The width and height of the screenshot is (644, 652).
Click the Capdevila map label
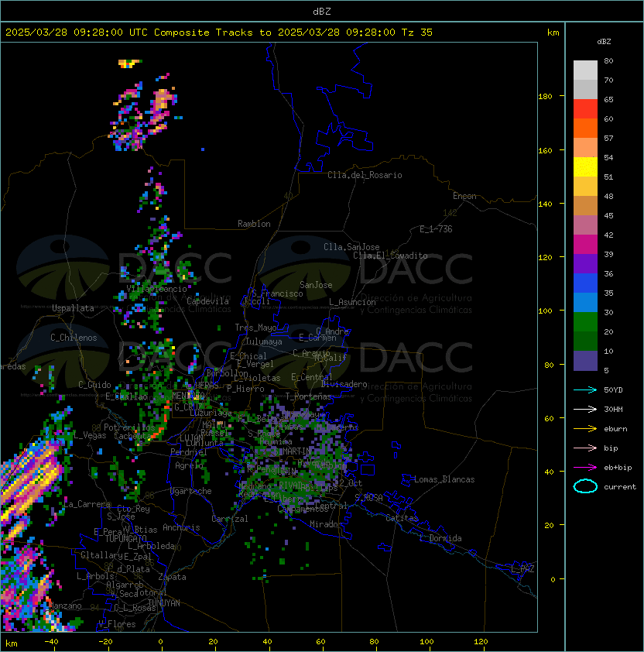click(207, 301)
